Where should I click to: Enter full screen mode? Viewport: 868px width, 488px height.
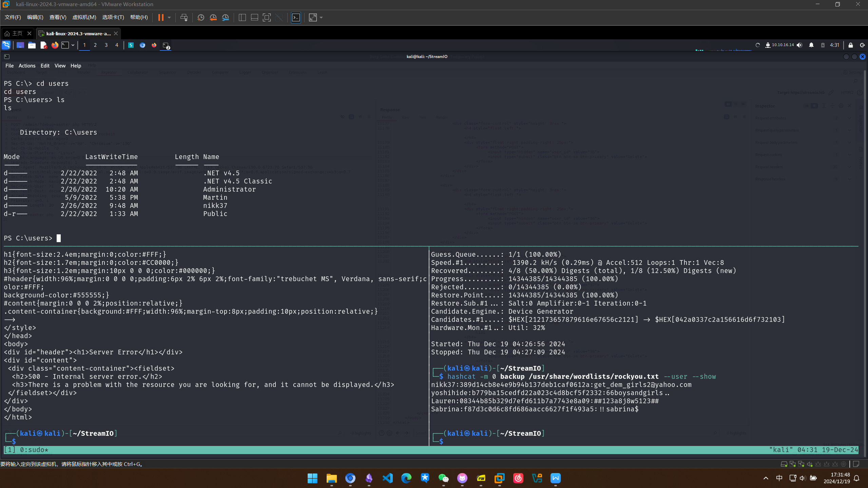tap(267, 18)
